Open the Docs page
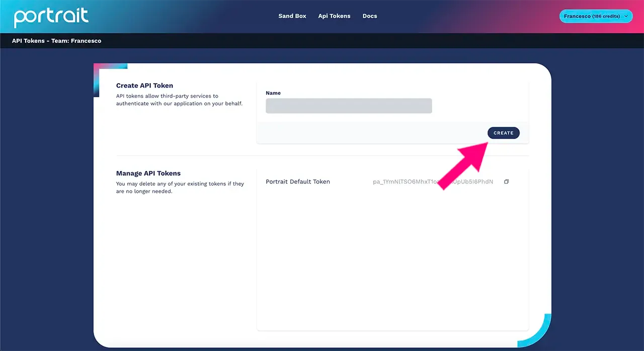Image resolution: width=644 pixels, height=351 pixels. [x=370, y=16]
